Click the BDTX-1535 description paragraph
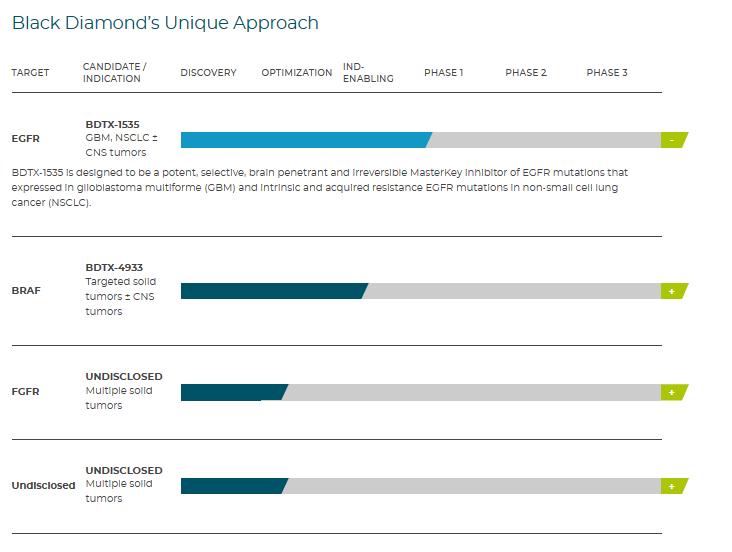Image resolution: width=732 pixels, height=552 pixels. (320, 187)
